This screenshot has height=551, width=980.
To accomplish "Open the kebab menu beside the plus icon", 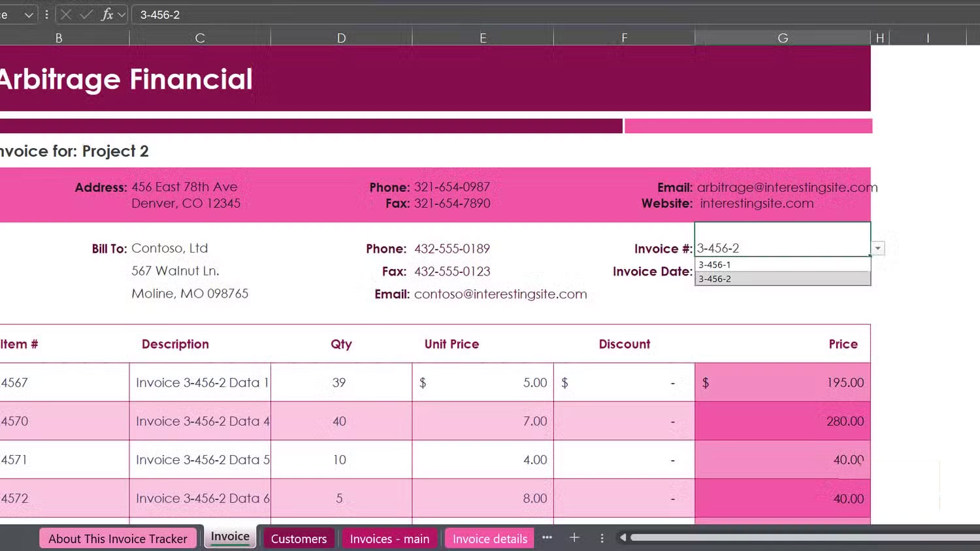I will coord(602,537).
